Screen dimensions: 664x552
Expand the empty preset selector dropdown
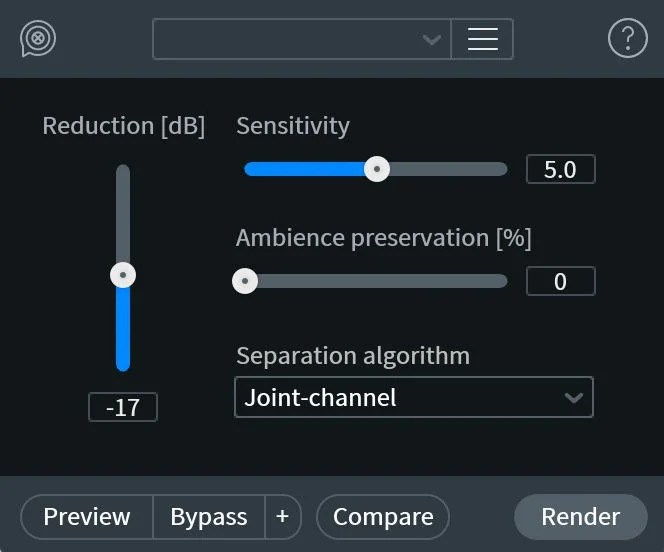tap(302, 39)
